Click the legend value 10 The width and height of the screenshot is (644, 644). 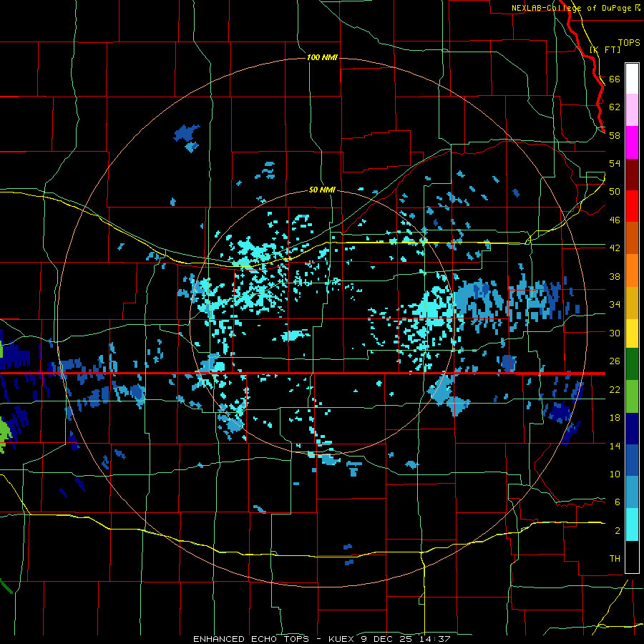(615, 474)
